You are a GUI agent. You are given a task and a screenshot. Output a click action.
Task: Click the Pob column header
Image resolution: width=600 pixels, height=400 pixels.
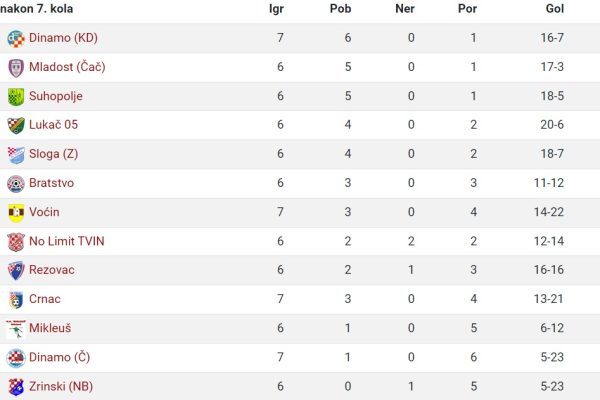pyautogui.click(x=340, y=8)
